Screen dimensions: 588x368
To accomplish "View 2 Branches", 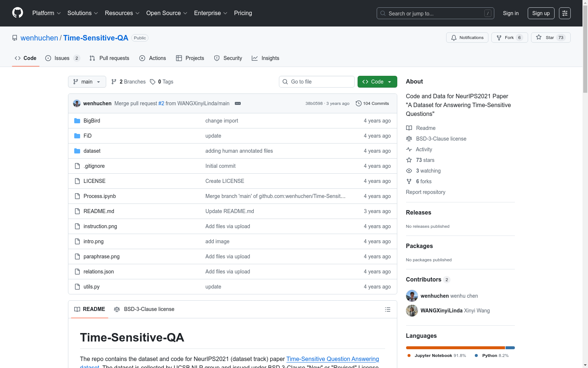I will 129,82.
